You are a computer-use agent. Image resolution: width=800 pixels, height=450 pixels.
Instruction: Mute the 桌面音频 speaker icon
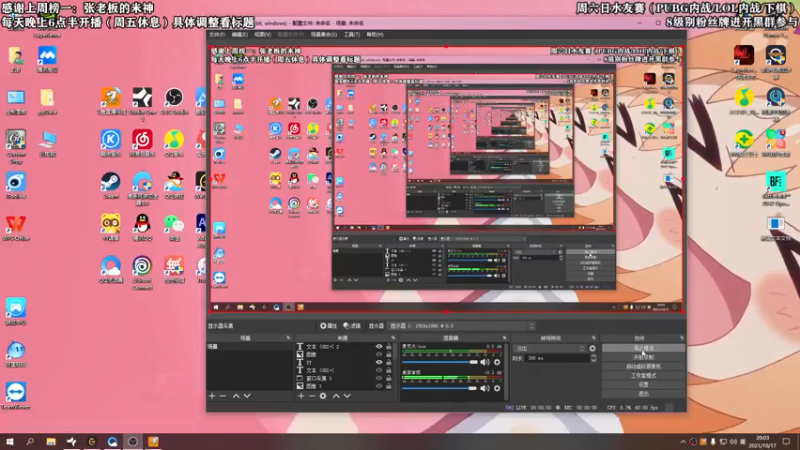click(x=485, y=388)
